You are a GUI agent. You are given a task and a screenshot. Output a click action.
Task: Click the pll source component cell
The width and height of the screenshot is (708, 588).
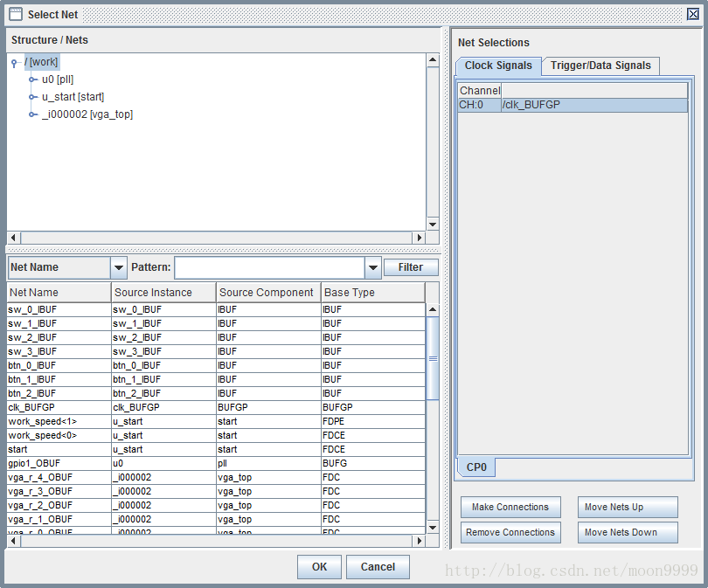[x=268, y=463]
